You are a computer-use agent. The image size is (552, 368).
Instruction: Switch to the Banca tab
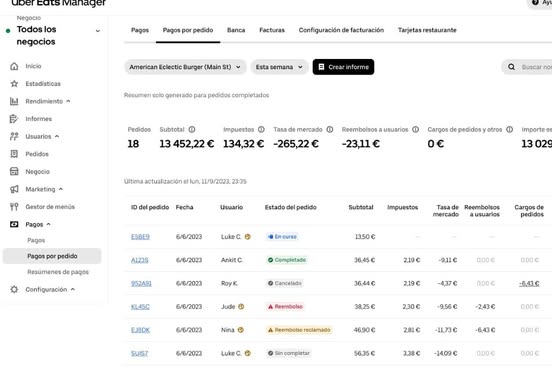point(236,30)
